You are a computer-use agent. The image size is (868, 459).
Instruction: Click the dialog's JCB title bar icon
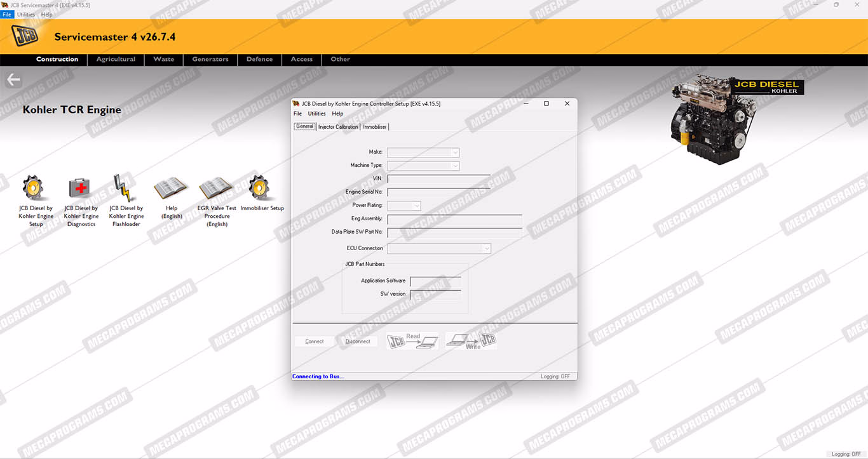[x=296, y=103]
